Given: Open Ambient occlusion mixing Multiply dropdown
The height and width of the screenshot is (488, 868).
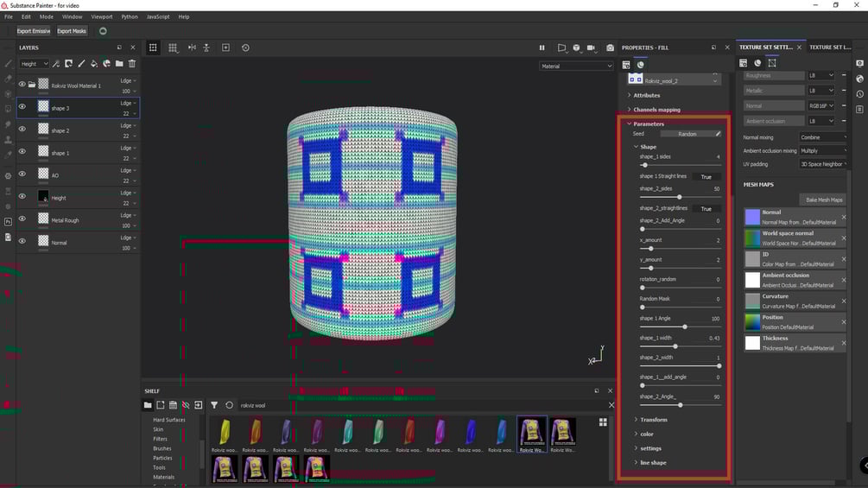Looking at the screenshot, I should (x=822, y=150).
